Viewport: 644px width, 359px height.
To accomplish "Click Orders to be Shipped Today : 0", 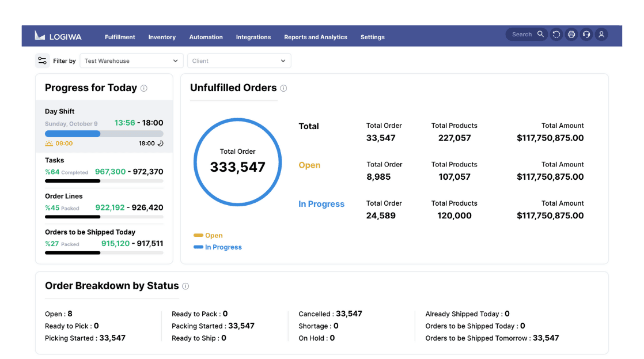I will click(x=475, y=326).
